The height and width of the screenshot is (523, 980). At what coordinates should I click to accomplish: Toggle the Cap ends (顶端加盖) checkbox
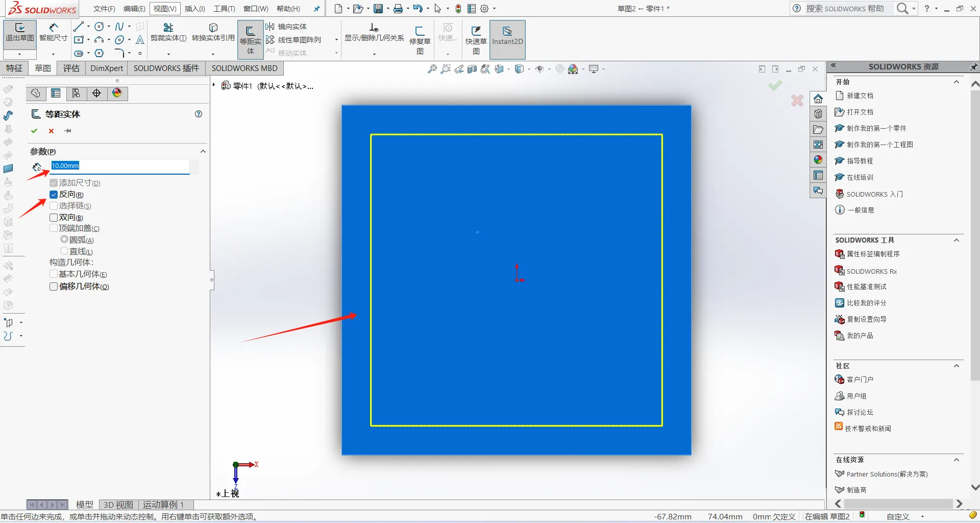(x=54, y=228)
